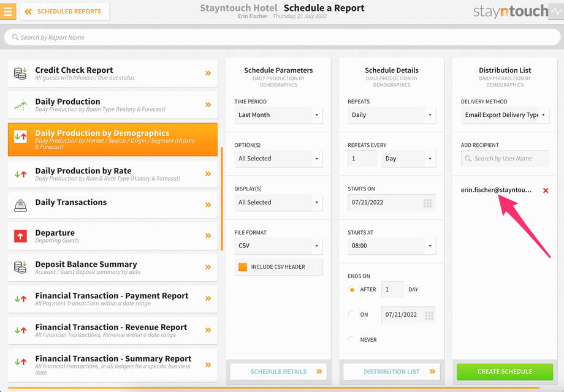Open the Display(s) All Selected dropdown
The height and width of the screenshot is (392, 564).
(x=278, y=202)
